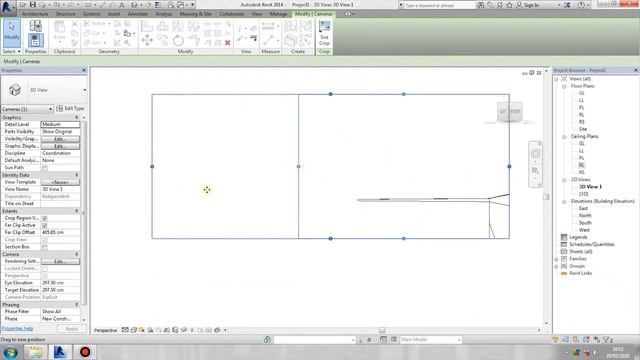Click the Favorites star icon in title bar
This screenshot has height=360, width=640.
click(509, 5)
